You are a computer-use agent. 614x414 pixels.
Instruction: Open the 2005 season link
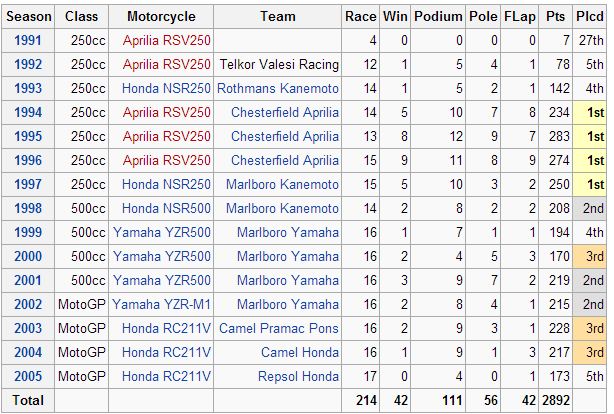pos(28,376)
